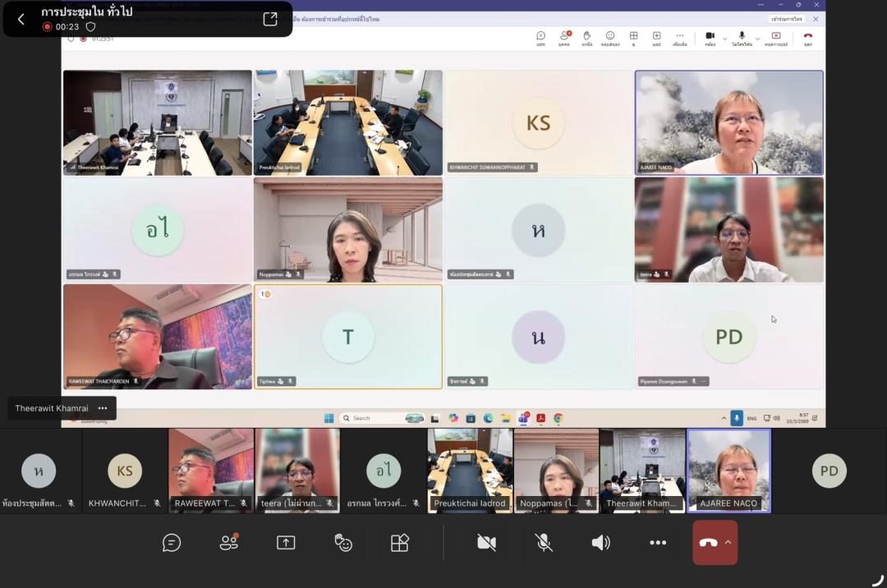Image resolution: width=887 pixels, height=588 pixels.
Task: Click the shared screen's stop sharing button
Action: click(775, 36)
